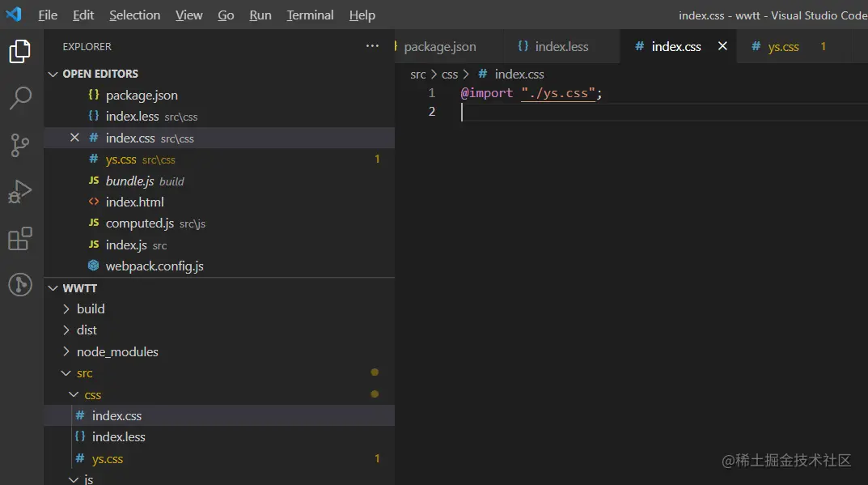
Task: Close index.css in Open Editors list
Action: point(74,138)
